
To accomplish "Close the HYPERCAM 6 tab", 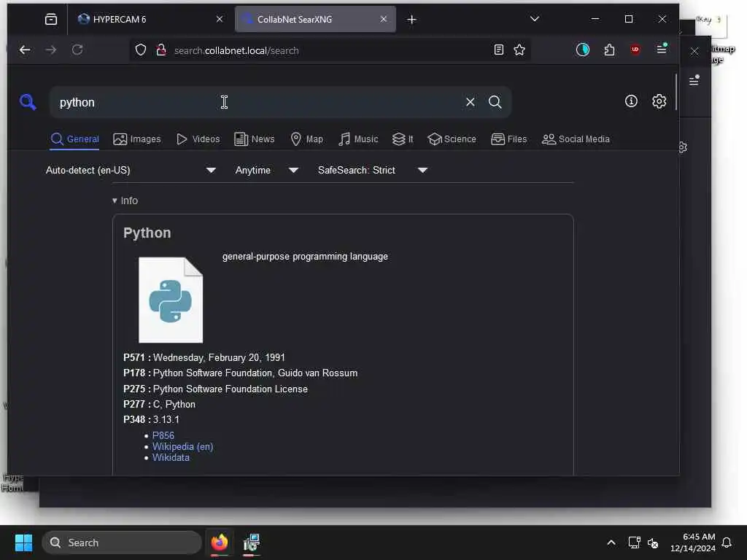I will point(219,19).
